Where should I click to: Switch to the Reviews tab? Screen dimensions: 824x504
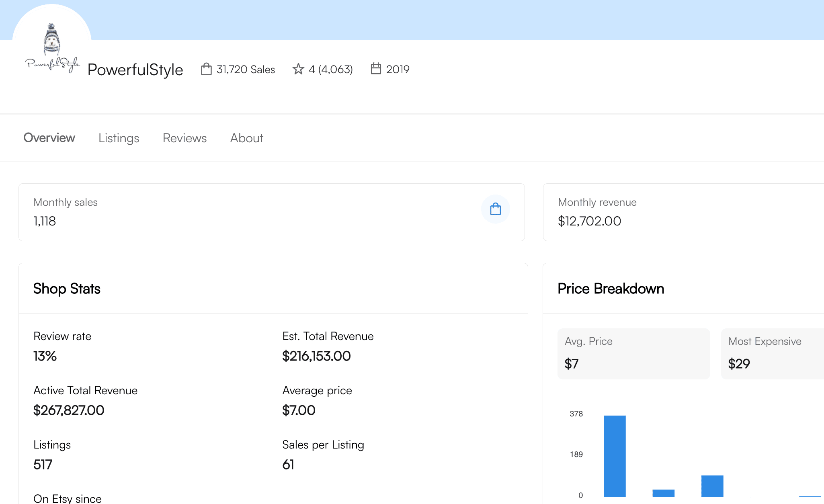[185, 138]
